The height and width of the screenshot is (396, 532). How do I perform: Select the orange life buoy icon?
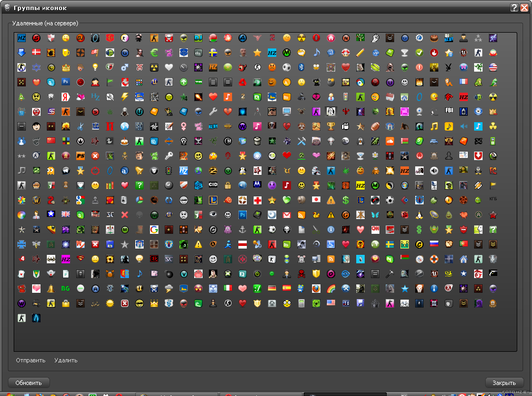pyautogui.click(x=434, y=259)
